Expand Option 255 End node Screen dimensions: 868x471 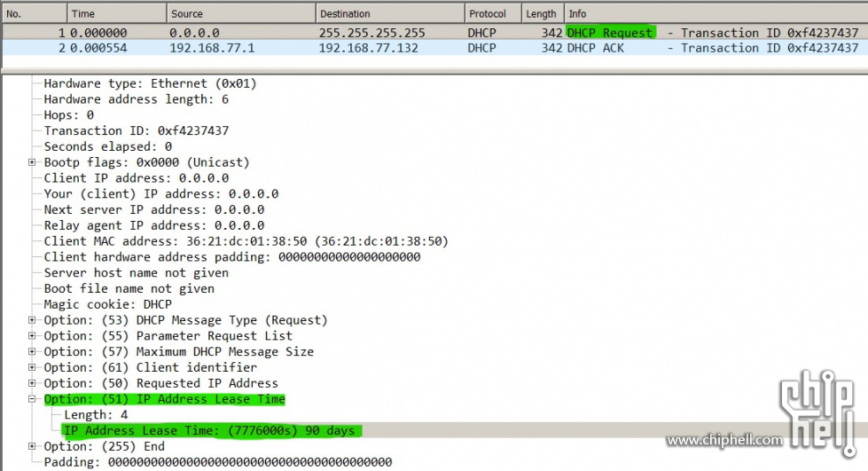point(32,447)
